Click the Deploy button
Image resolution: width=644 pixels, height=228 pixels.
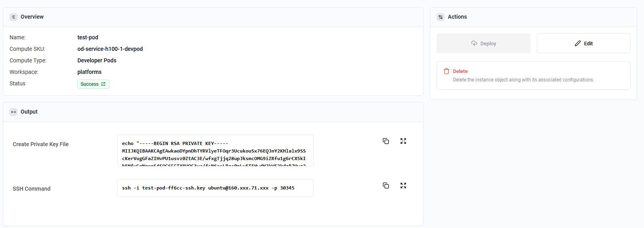tap(483, 43)
